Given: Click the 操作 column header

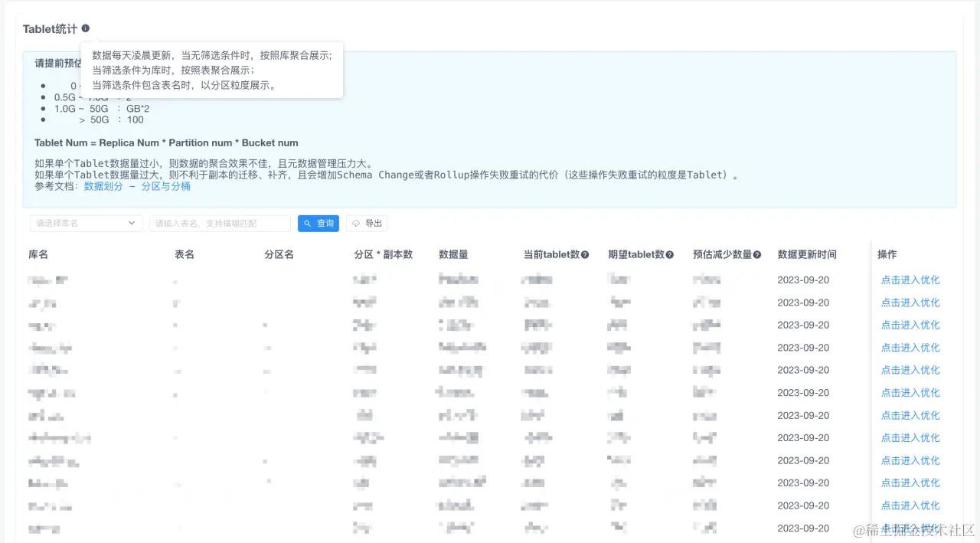Looking at the screenshot, I should 886,254.
